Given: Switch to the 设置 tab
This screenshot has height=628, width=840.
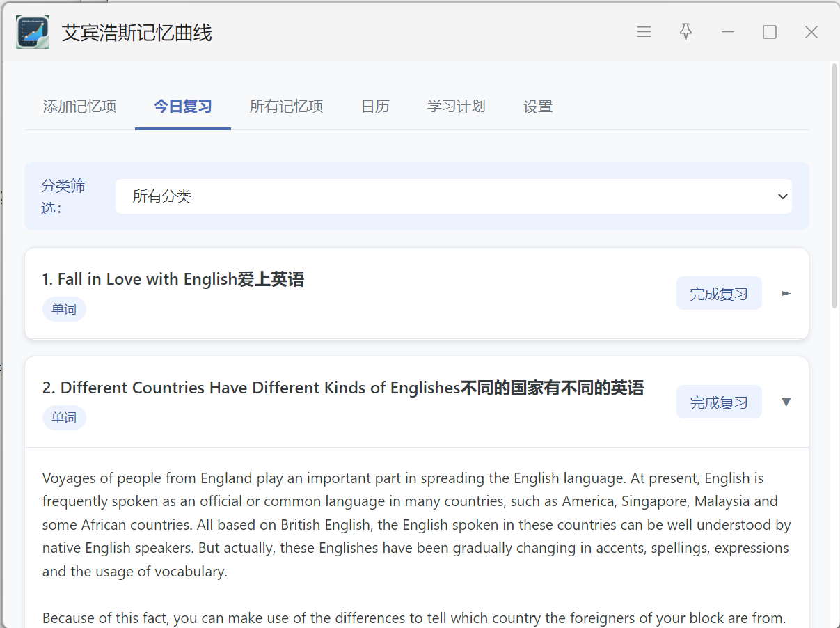Looking at the screenshot, I should 538,107.
